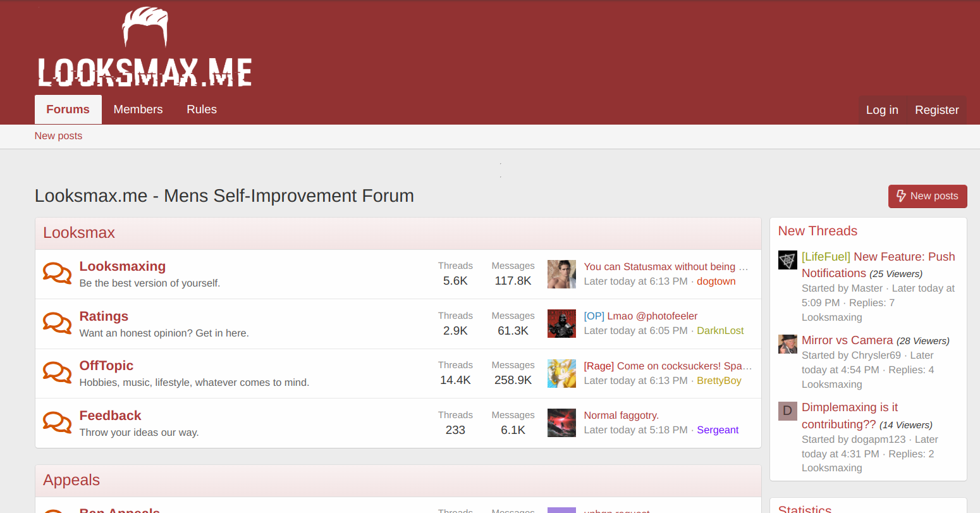980x513 pixels.
Task: Click the OffTopic '258.9K' messages count
Action: [x=513, y=380]
